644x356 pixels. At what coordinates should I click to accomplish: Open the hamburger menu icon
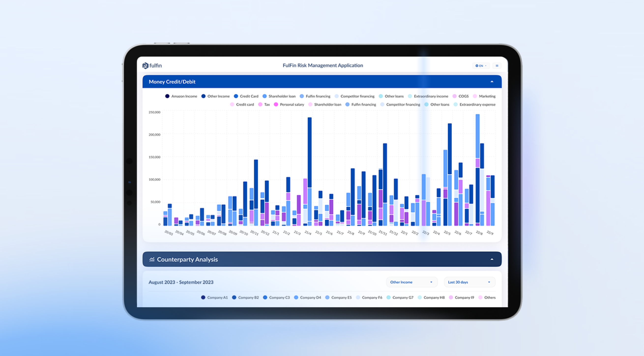tap(497, 65)
